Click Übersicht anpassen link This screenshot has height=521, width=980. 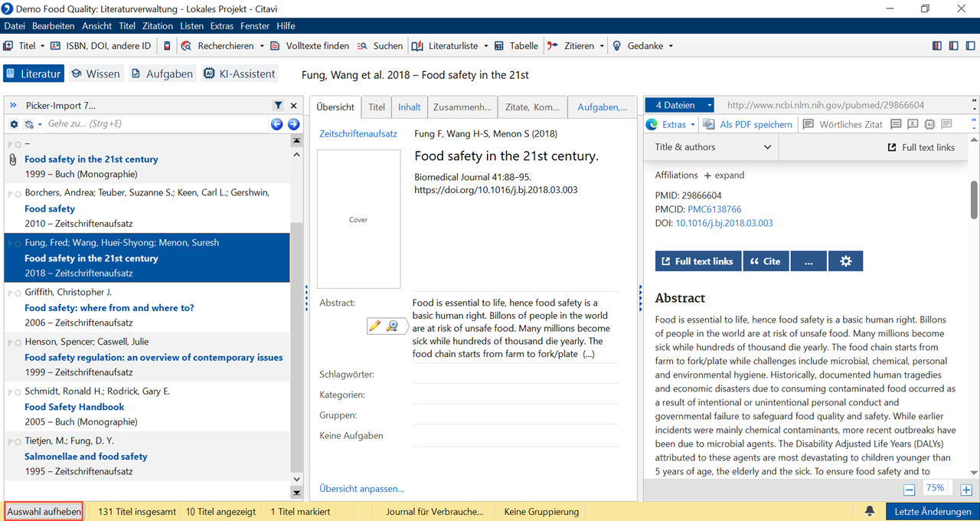(x=361, y=488)
